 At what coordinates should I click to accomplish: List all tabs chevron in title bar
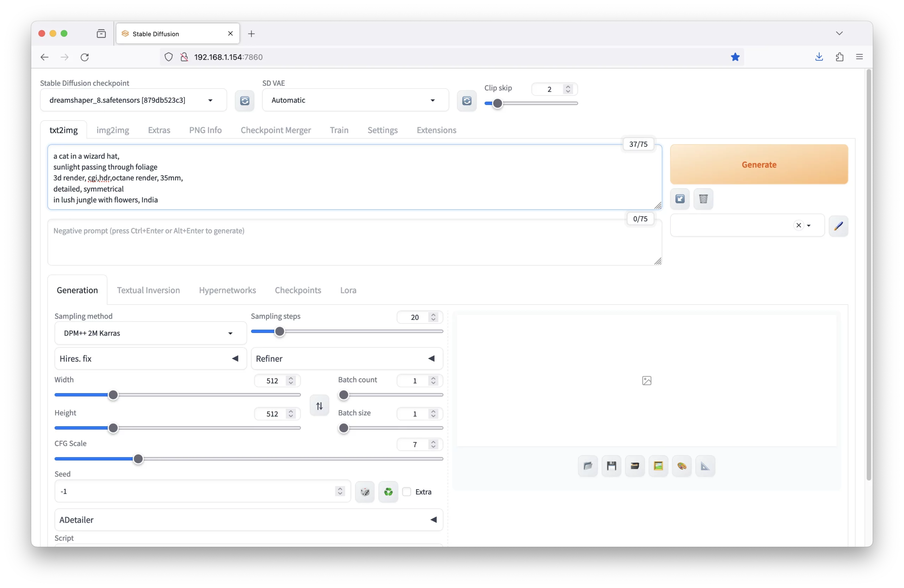pyautogui.click(x=839, y=34)
